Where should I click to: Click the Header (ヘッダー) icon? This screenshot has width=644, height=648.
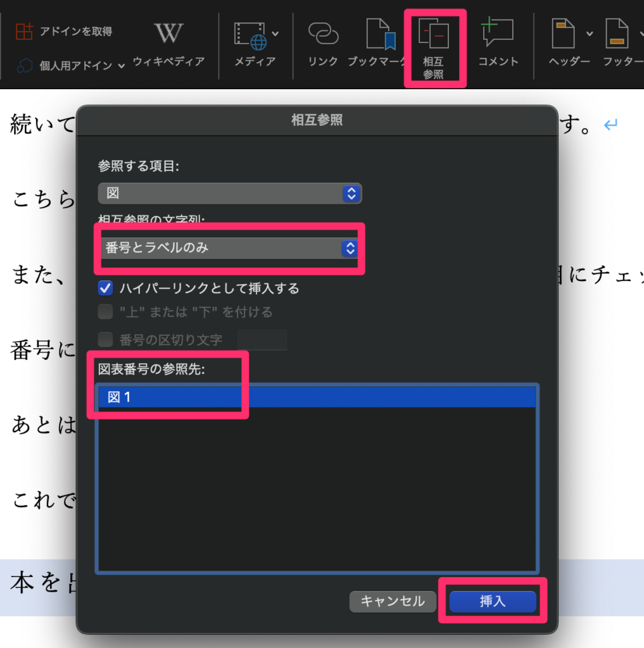[x=564, y=34]
